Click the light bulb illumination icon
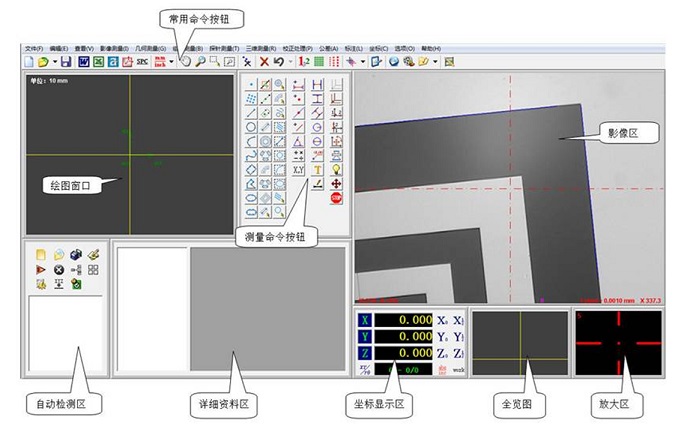Screen dimensions: 685x429 335,170
